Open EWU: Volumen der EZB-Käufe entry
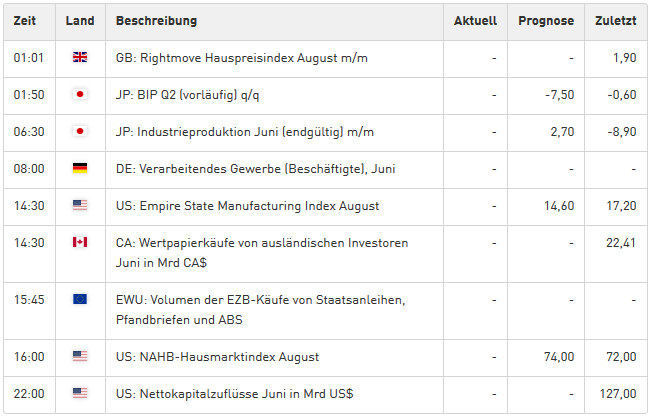 click(x=261, y=310)
